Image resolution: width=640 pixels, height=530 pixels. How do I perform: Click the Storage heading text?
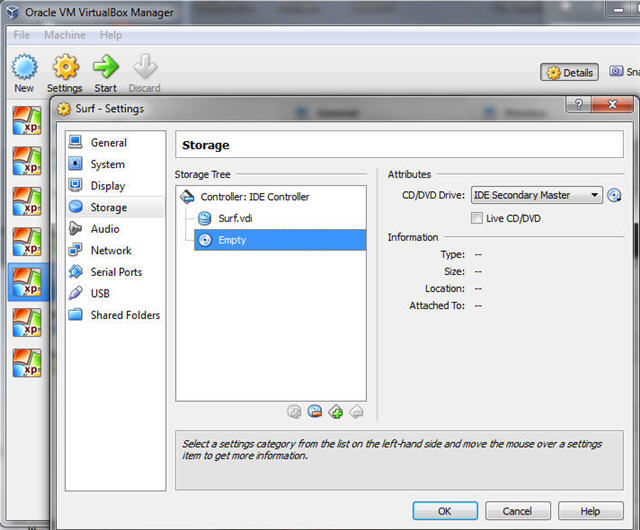pos(206,145)
